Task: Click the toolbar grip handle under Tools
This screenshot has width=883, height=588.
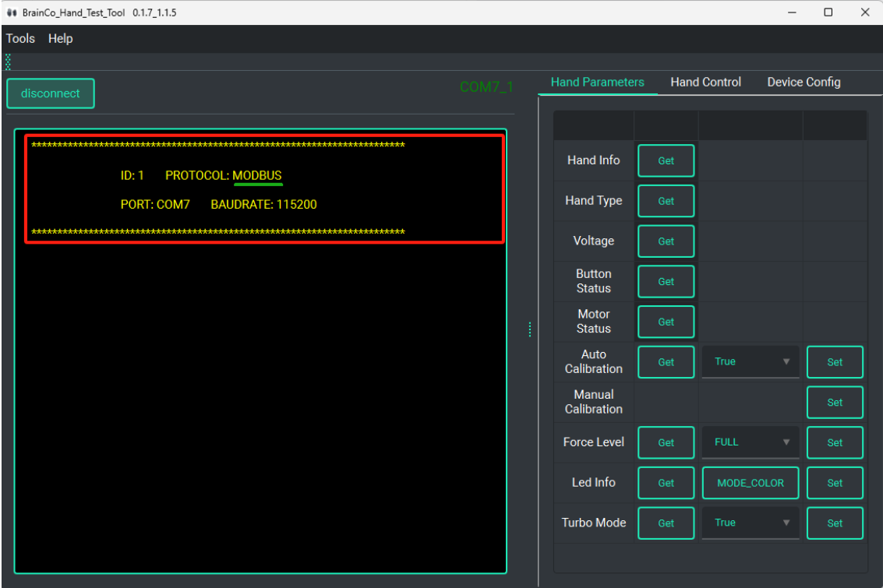Action: click(x=9, y=62)
